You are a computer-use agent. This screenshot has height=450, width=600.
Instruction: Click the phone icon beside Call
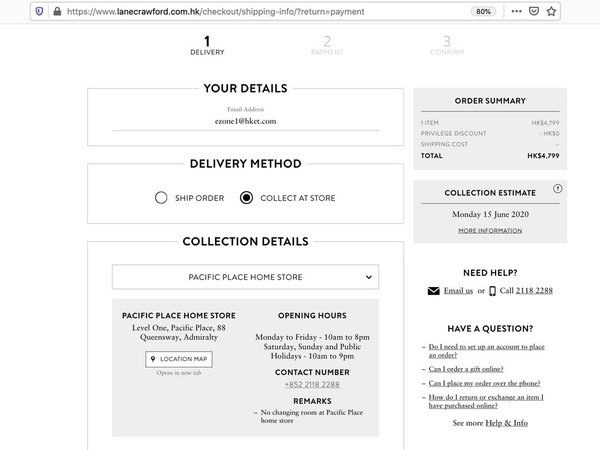coord(492,291)
